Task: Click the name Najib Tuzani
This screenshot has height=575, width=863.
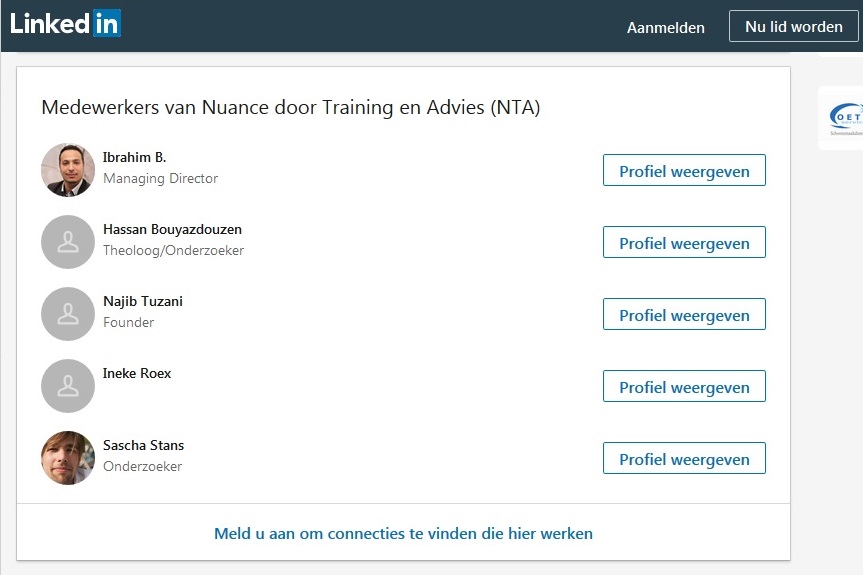Action: coord(143,302)
